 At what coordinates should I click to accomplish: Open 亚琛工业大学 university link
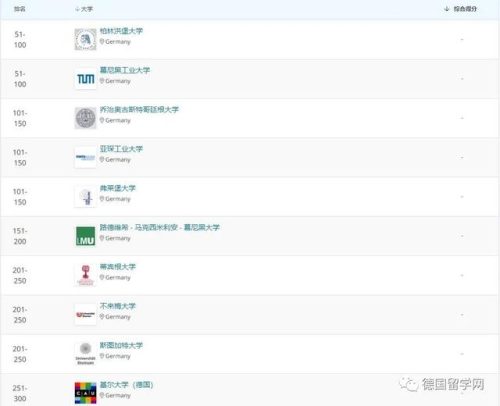(x=121, y=149)
